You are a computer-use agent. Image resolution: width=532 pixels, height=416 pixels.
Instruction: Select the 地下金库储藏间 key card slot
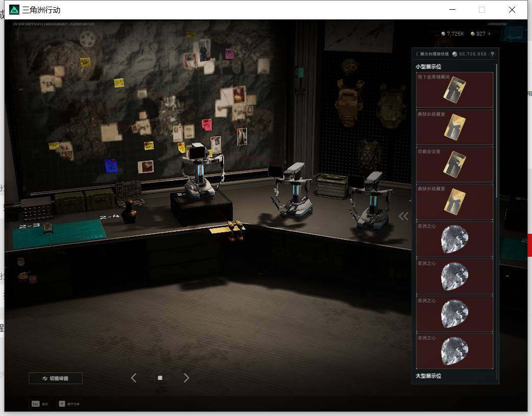454,90
